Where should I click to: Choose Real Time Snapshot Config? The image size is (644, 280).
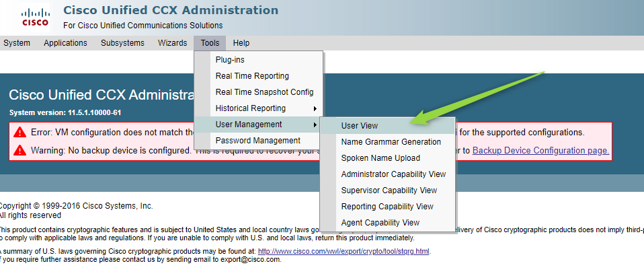click(259, 92)
